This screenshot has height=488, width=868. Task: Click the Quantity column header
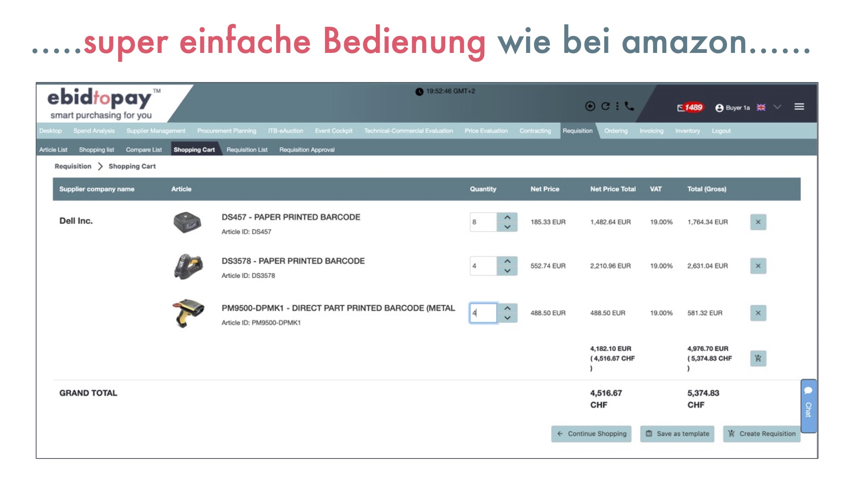point(483,189)
